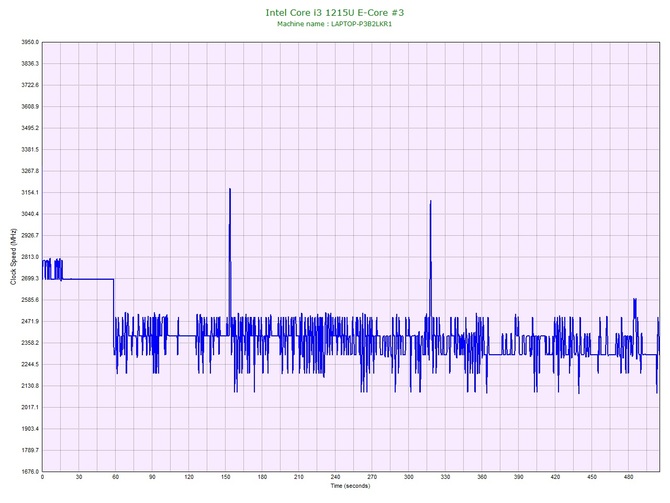Click the 2130.8 y-axis value

click(30, 385)
